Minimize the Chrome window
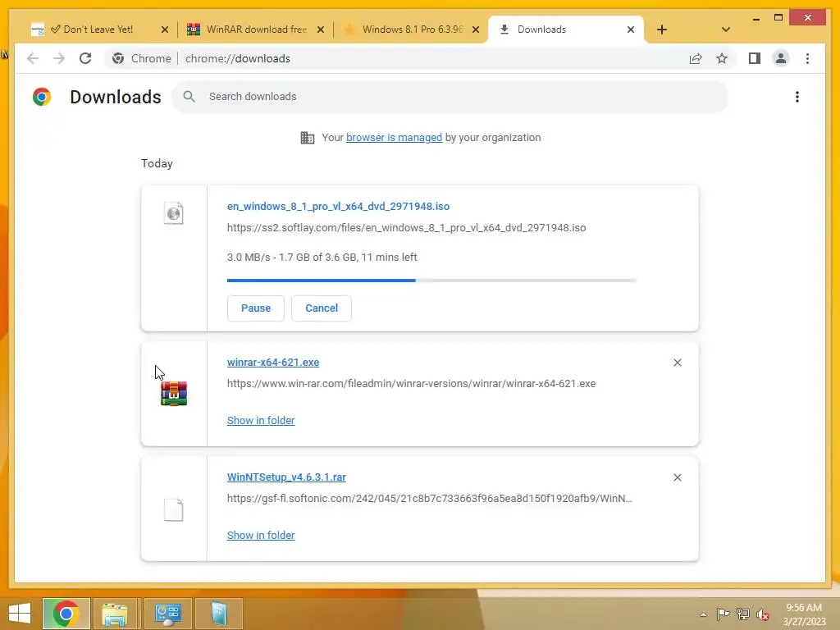Screen dimensions: 840x630 756,18
